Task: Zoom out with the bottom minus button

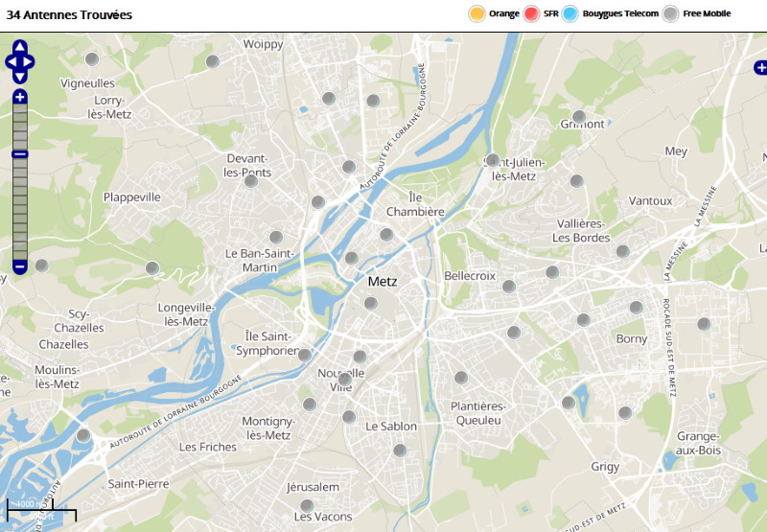Action: (19, 266)
